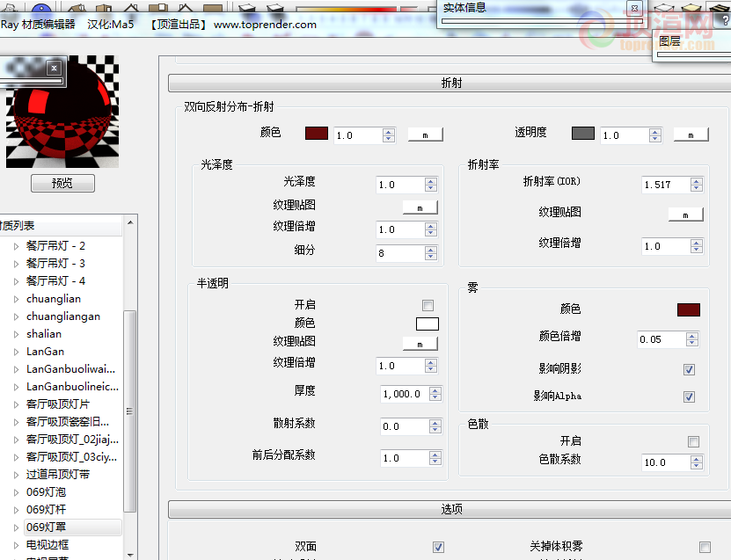The height and width of the screenshot is (560, 731).
Task: Click the 半透明 纹理贴图 m button
Action: pyautogui.click(x=420, y=345)
